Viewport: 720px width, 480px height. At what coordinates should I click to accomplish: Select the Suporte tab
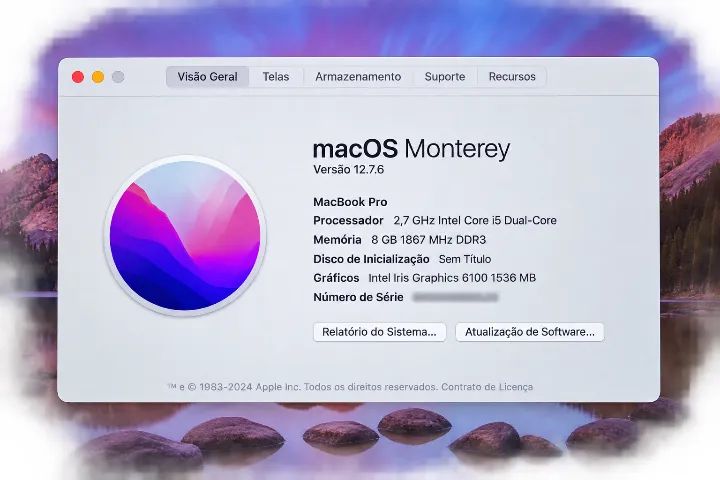(444, 77)
